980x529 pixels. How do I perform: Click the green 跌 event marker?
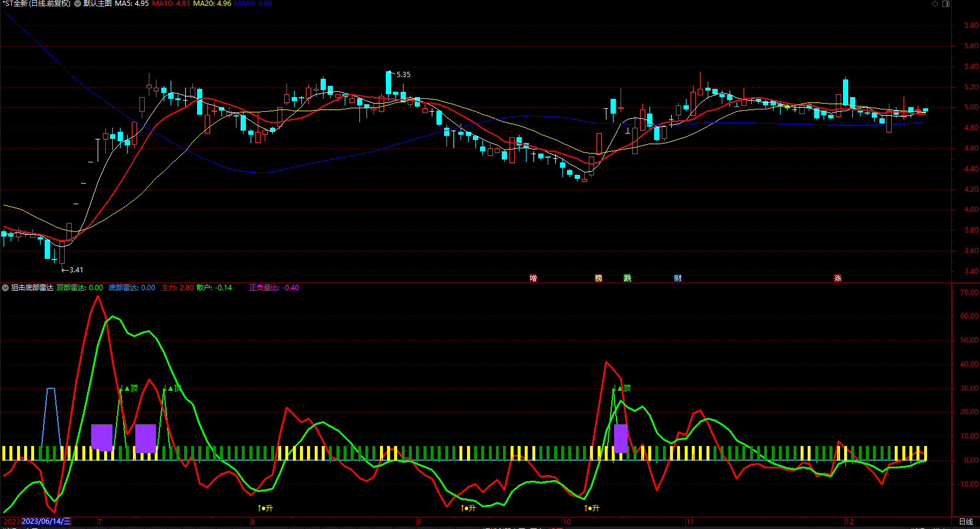pos(627,278)
